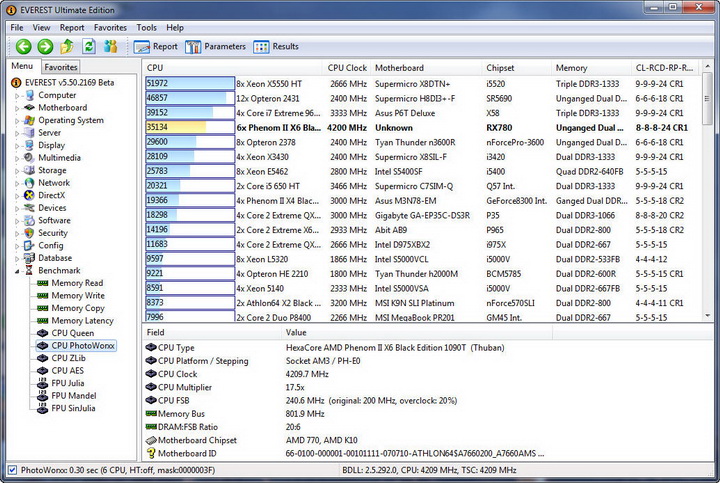This screenshot has height=483, width=720.
Task: Select the Multimedia tree node
Action: click(52, 157)
